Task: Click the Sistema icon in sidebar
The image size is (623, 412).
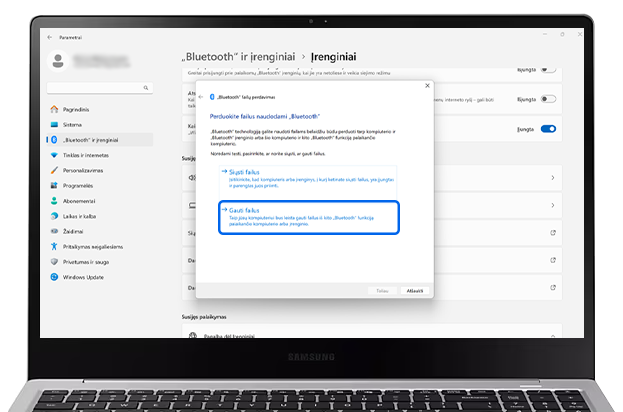Action: click(55, 124)
